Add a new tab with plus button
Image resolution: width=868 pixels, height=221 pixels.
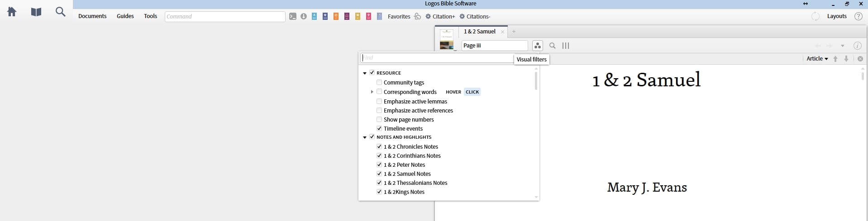pos(514,32)
